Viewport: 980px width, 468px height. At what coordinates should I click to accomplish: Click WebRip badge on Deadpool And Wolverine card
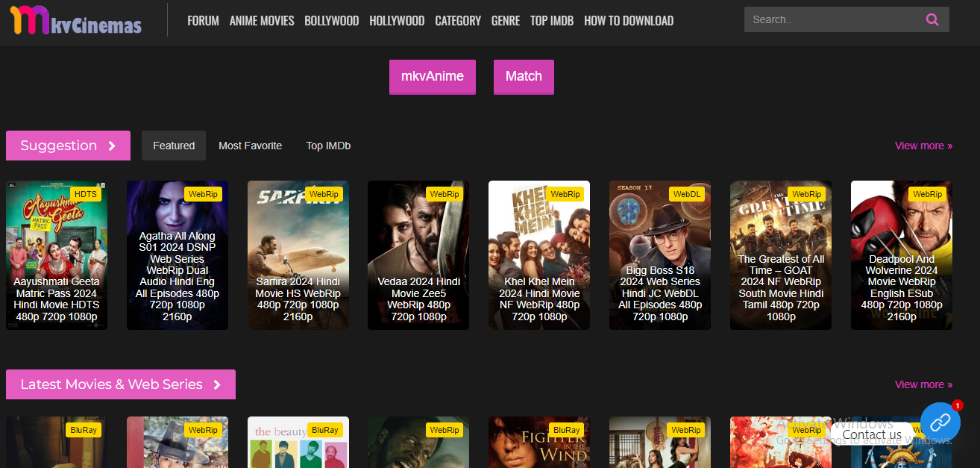(x=928, y=194)
